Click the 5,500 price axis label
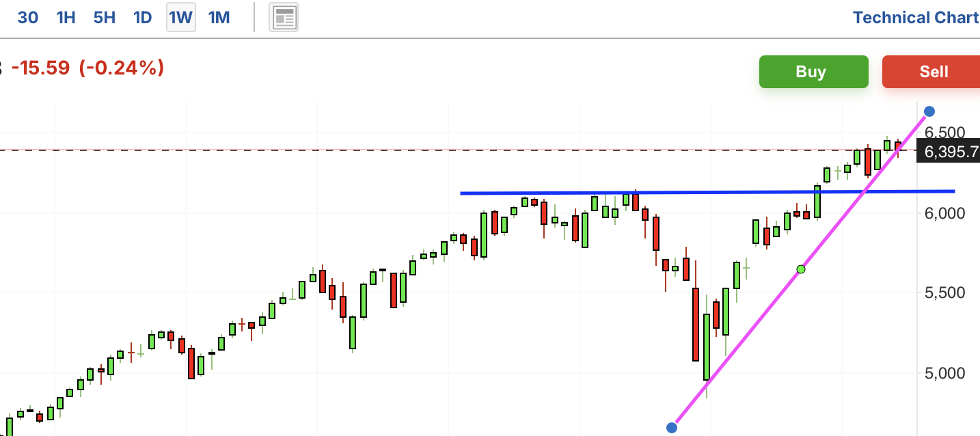This screenshot has width=980, height=436. [x=946, y=292]
